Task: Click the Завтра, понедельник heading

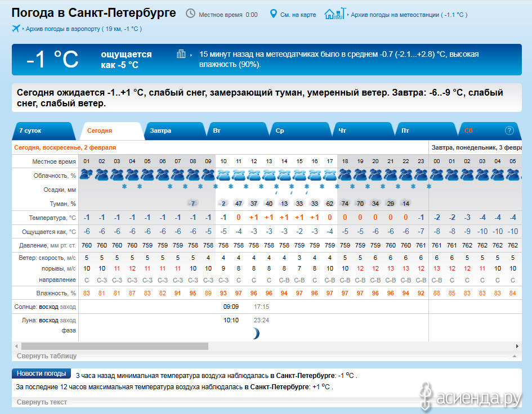Action: pyautogui.click(x=476, y=147)
